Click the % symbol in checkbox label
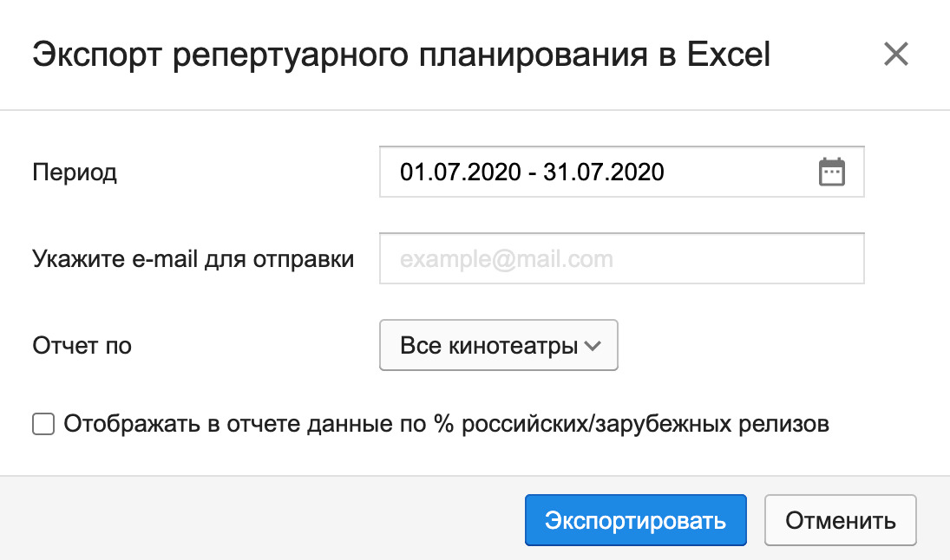 click(443, 424)
